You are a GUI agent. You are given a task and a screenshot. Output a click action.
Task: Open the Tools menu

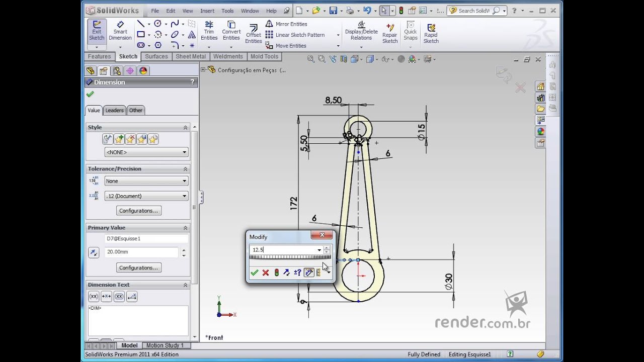(227, 11)
